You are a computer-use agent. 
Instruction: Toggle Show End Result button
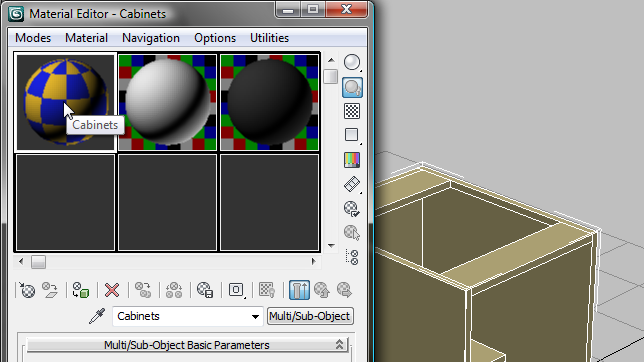pyautogui.click(x=299, y=290)
